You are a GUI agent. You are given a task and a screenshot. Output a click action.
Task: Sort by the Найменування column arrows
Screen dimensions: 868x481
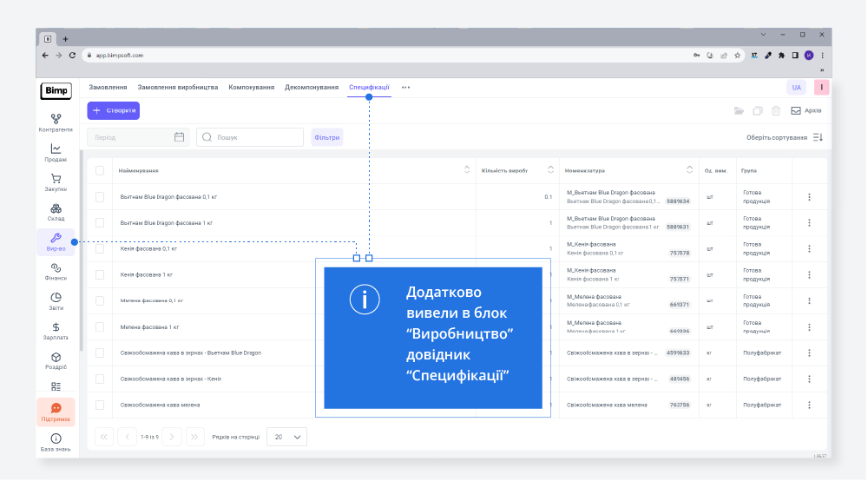pyautogui.click(x=467, y=170)
